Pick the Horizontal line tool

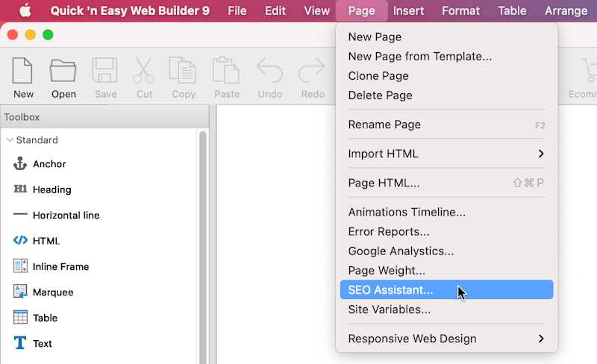tap(20, 215)
